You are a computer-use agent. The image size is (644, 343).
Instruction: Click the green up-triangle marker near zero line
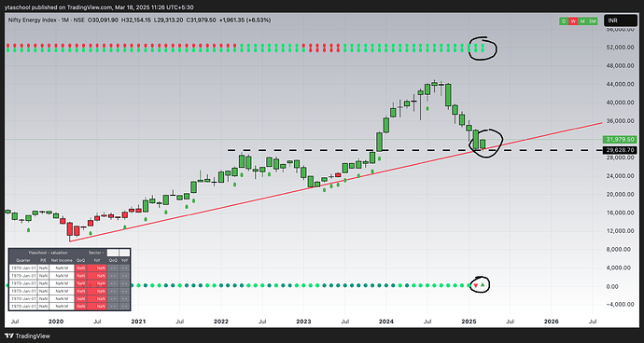coord(483,284)
